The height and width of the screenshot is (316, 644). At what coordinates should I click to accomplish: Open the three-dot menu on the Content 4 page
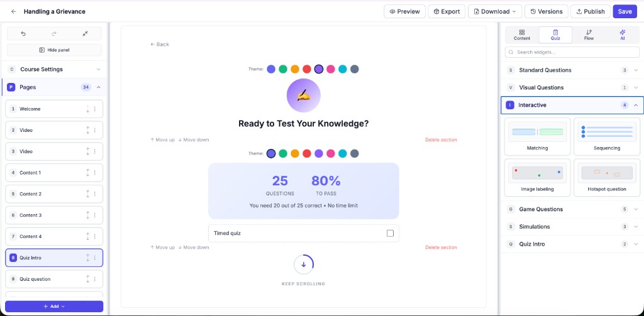click(95, 236)
